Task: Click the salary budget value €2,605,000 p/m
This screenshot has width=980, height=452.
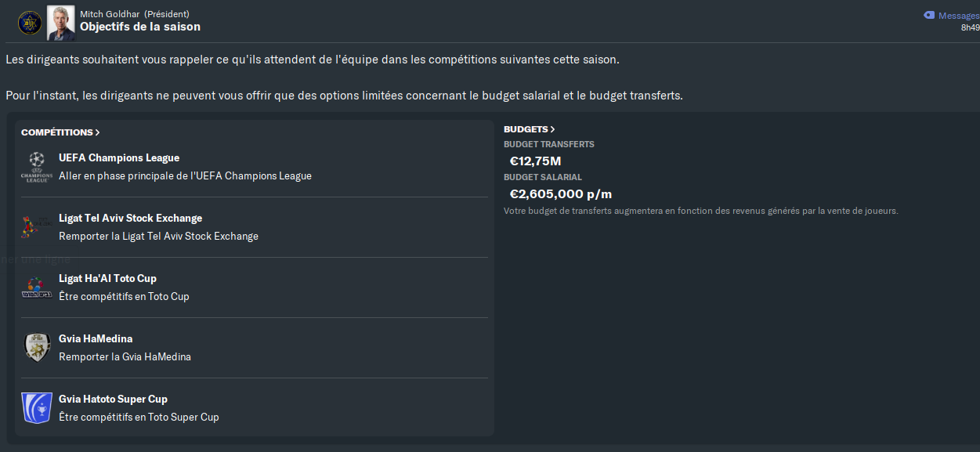Action: point(560,194)
